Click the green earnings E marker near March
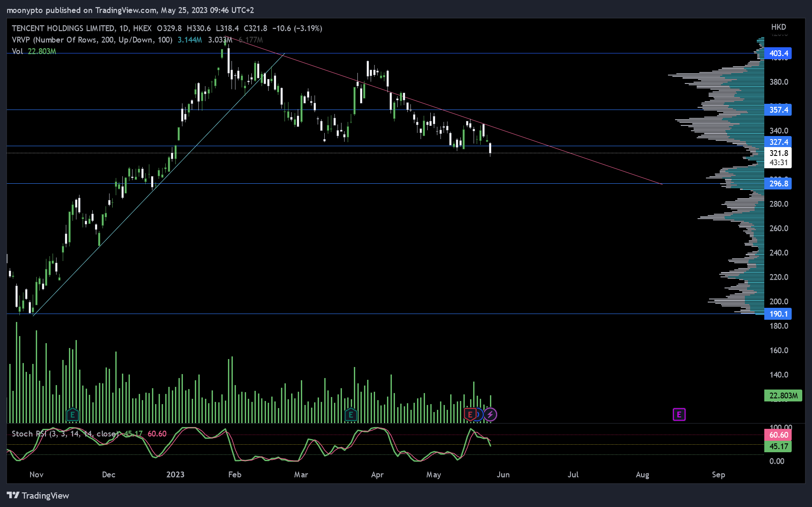Screen dimensions: 812x507 click(351, 415)
